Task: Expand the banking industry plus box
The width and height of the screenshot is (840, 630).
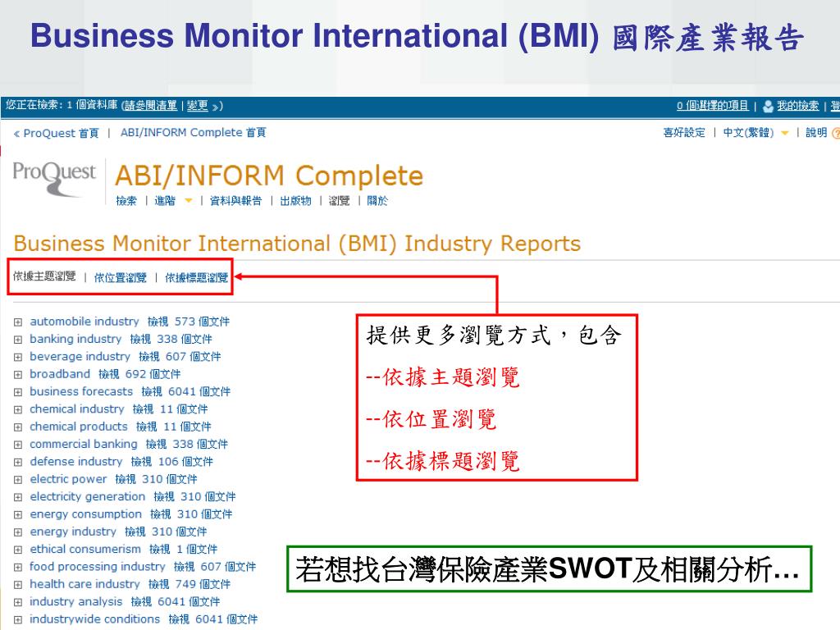Action: (18, 340)
